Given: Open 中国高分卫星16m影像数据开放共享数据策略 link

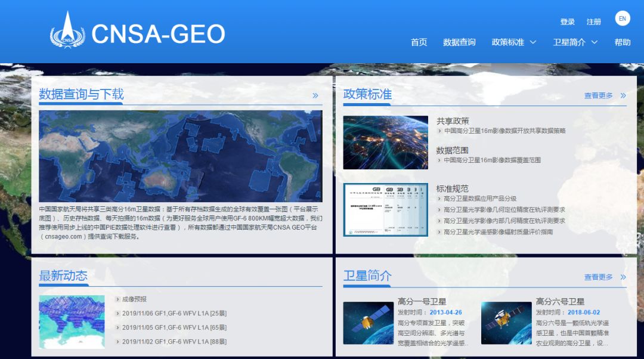Looking at the screenshot, I should coord(505,131).
